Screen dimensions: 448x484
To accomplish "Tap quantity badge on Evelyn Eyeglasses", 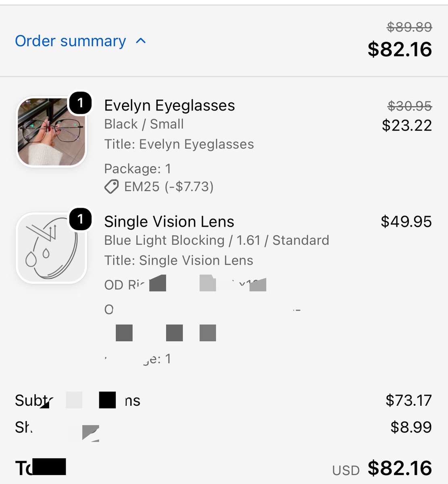I will [x=81, y=103].
